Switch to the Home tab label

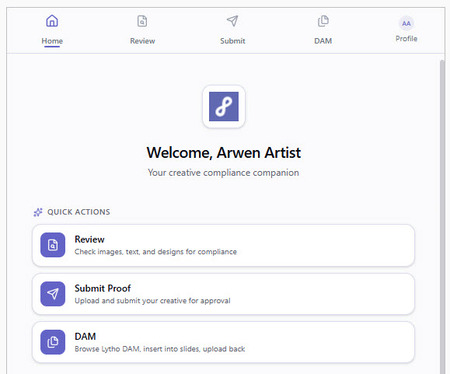52,41
